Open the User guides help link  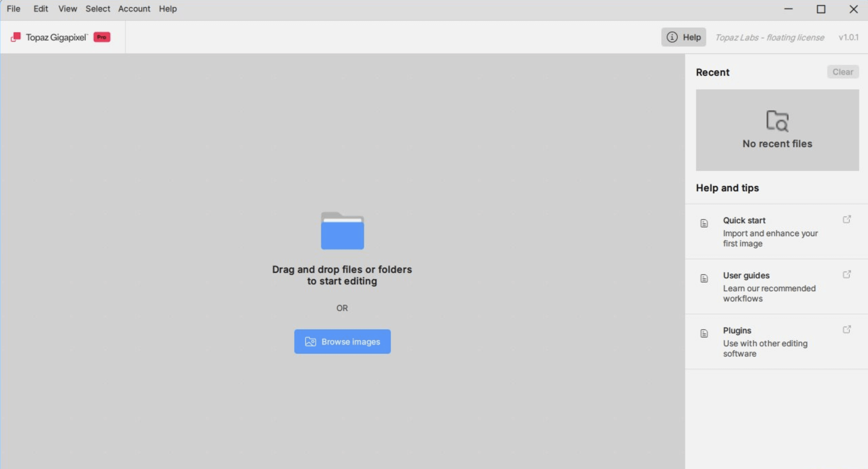(746, 276)
